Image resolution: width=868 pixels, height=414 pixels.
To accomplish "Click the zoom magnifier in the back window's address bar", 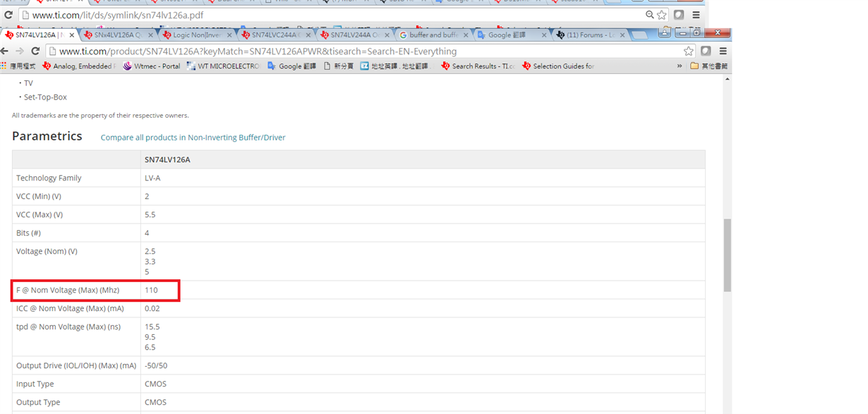I will click(x=650, y=15).
